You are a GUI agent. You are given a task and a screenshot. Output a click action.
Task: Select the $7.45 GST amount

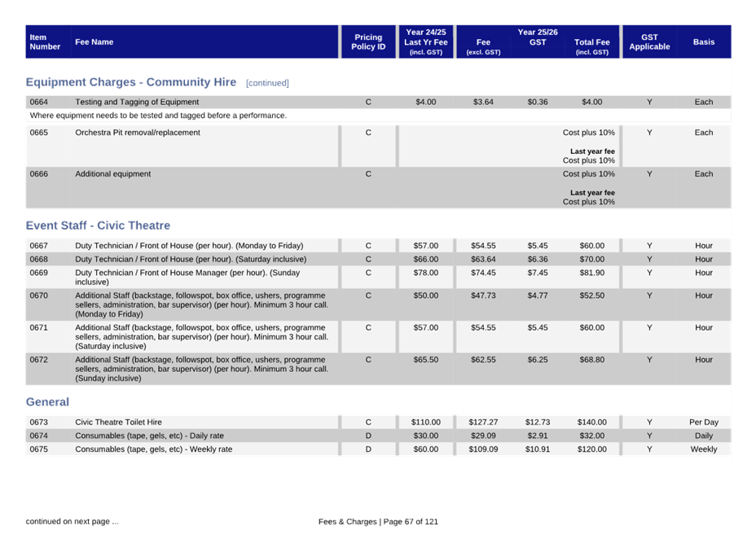(538, 273)
